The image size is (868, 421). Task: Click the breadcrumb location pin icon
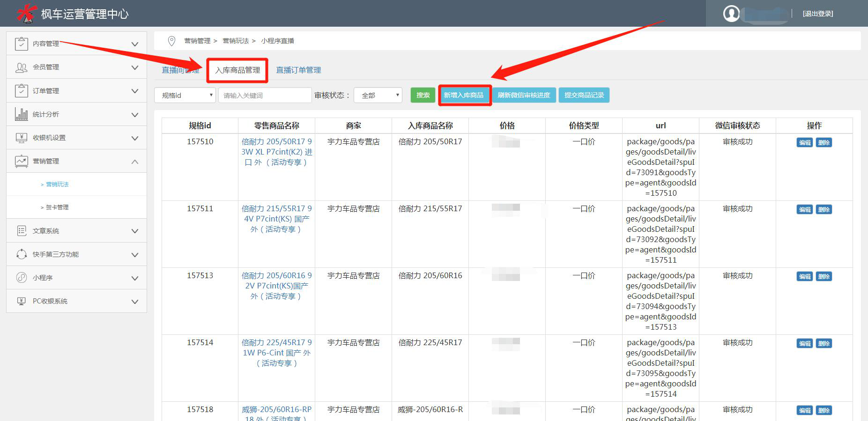(x=172, y=41)
